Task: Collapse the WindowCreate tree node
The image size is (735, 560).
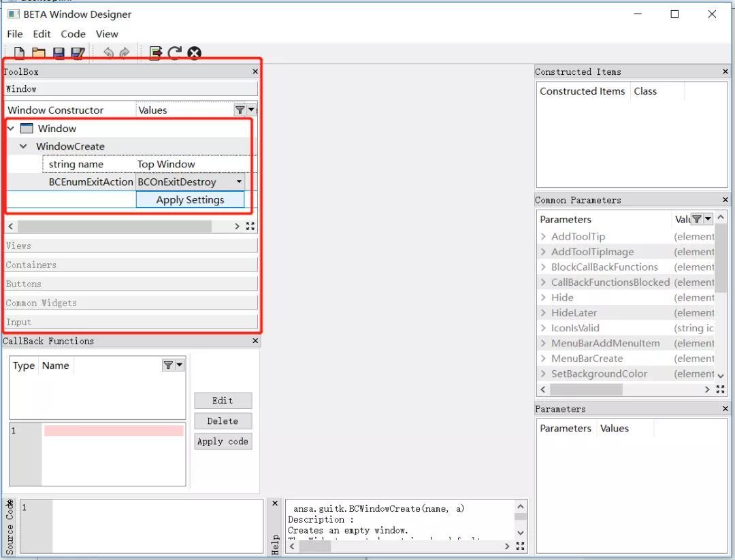Action: click(x=23, y=146)
